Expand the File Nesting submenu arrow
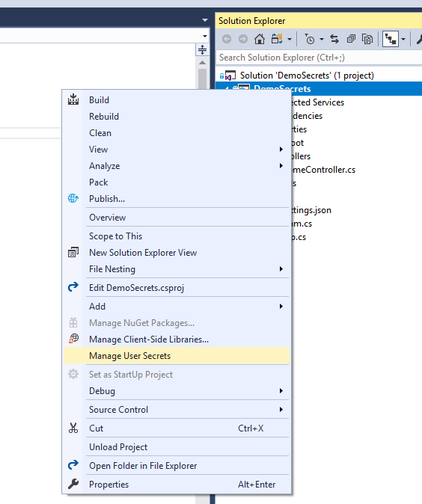Screen dimensions: 422x504 point(281,269)
